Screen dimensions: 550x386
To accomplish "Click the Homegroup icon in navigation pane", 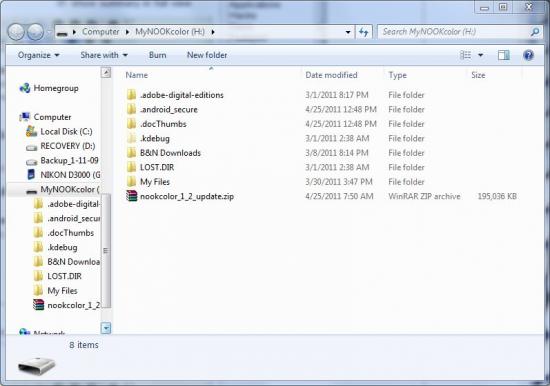I will 25,88.
